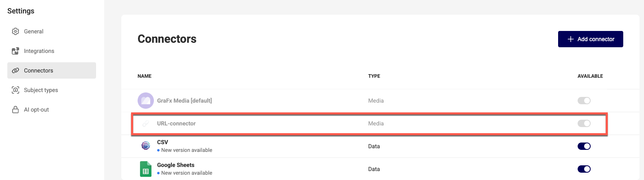Click the Google Sheets green icon
The width and height of the screenshot is (644, 180).
tap(146, 169)
